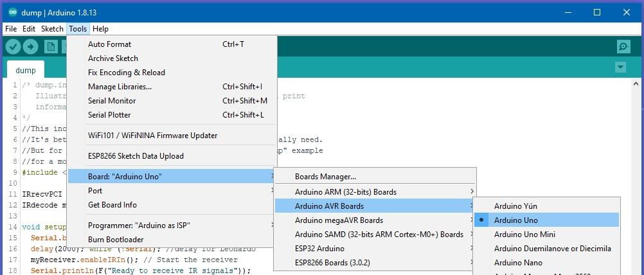Viewport: 644px width, 275px height.
Task: Expand Arduino ARM (32-bits) Boards submenu
Action: pyautogui.click(x=375, y=191)
